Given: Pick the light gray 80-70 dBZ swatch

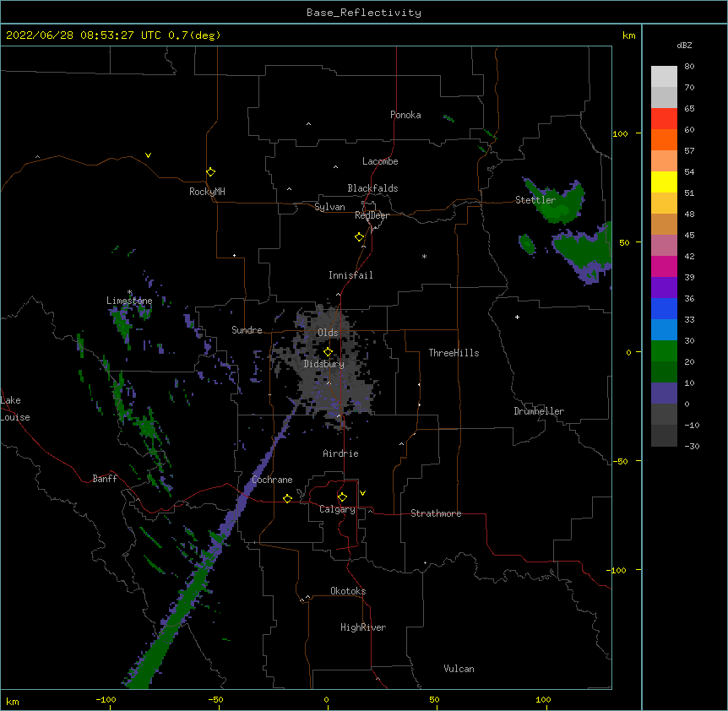Looking at the screenshot, I should [664, 77].
